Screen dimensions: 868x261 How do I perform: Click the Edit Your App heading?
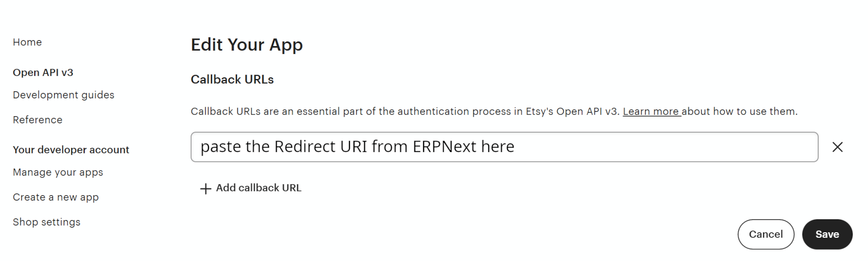click(247, 44)
